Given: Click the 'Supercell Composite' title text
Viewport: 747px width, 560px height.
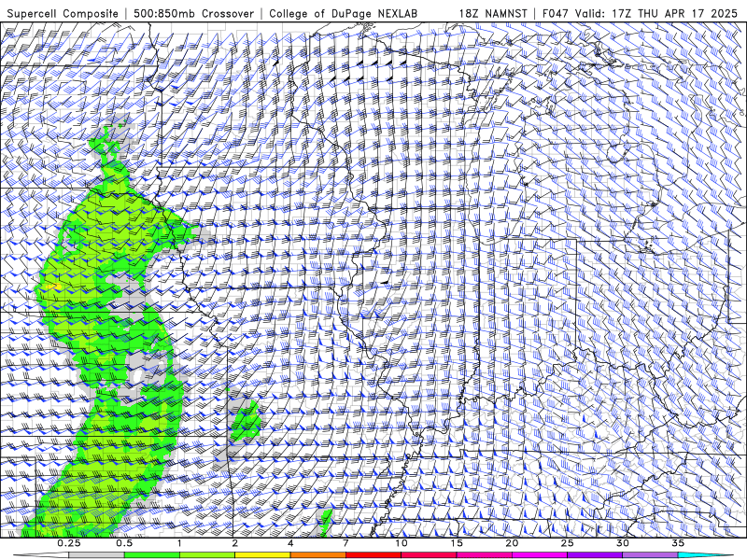Looking at the screenshot, I should click(x=63, y=14).
